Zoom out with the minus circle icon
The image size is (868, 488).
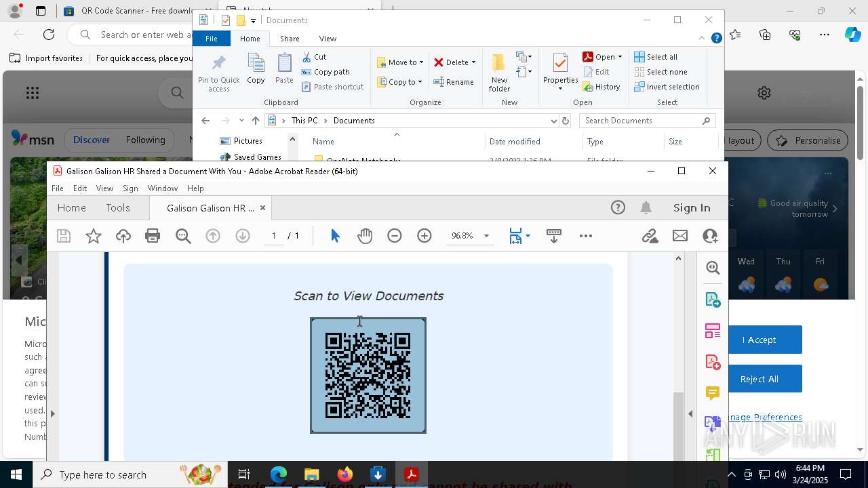[x=395, y=236]
